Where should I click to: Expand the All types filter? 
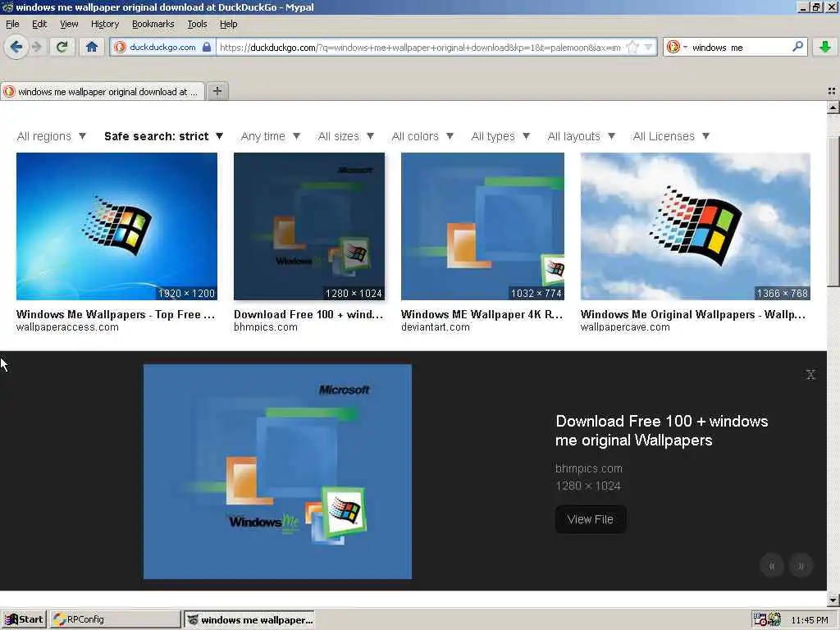[x=500, y=136]
